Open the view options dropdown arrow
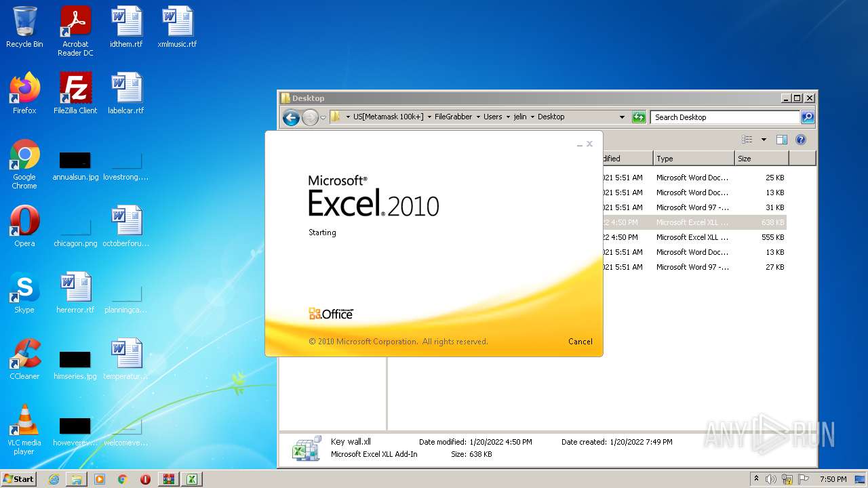This screenshot has height=488, width=868. (764, 140)
